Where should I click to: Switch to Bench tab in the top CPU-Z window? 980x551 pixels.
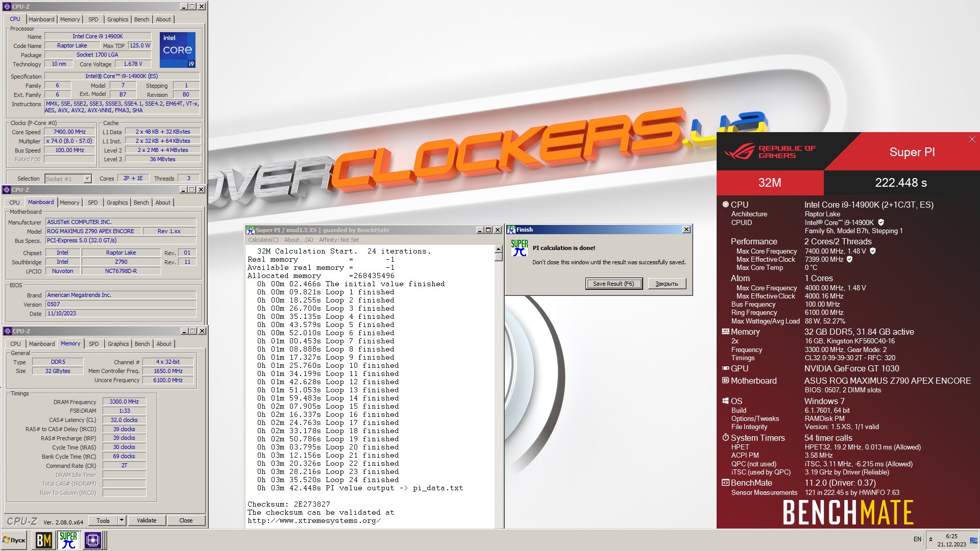[141, 19]
